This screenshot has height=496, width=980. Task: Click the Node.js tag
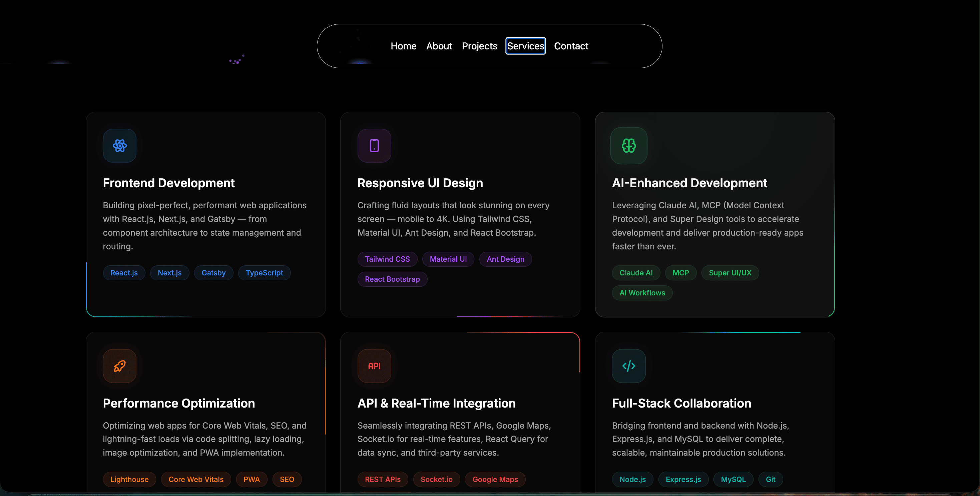click(632, 480)
